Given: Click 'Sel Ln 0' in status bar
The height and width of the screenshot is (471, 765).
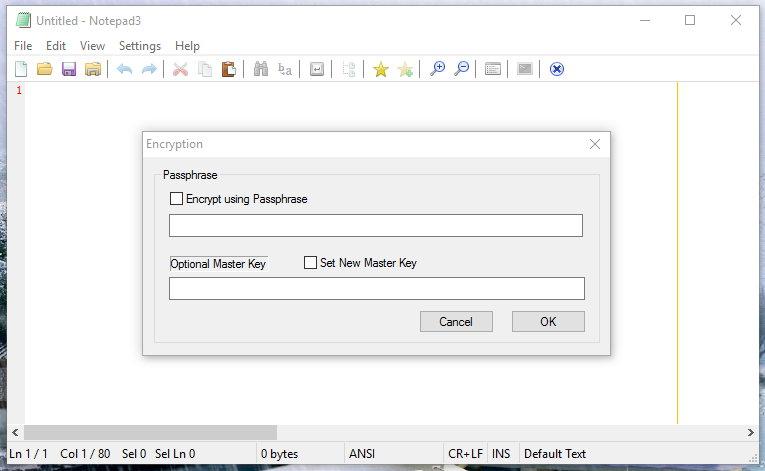Looking at the screenshot, I should [x=175, y=454].
